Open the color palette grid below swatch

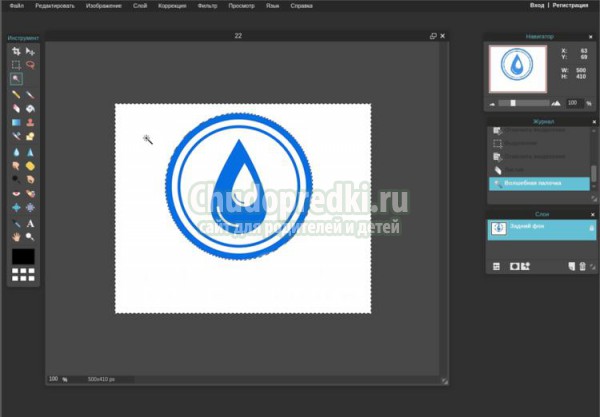tap(23, 274)
